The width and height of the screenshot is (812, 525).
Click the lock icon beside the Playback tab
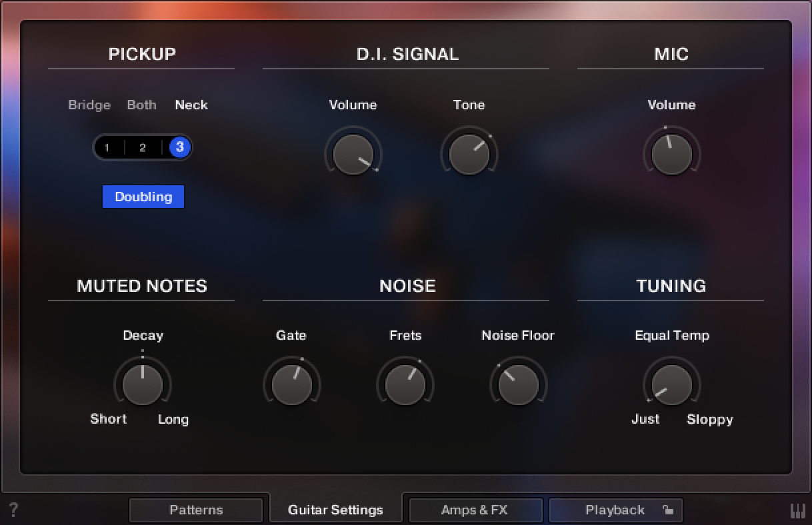[667, 510]
